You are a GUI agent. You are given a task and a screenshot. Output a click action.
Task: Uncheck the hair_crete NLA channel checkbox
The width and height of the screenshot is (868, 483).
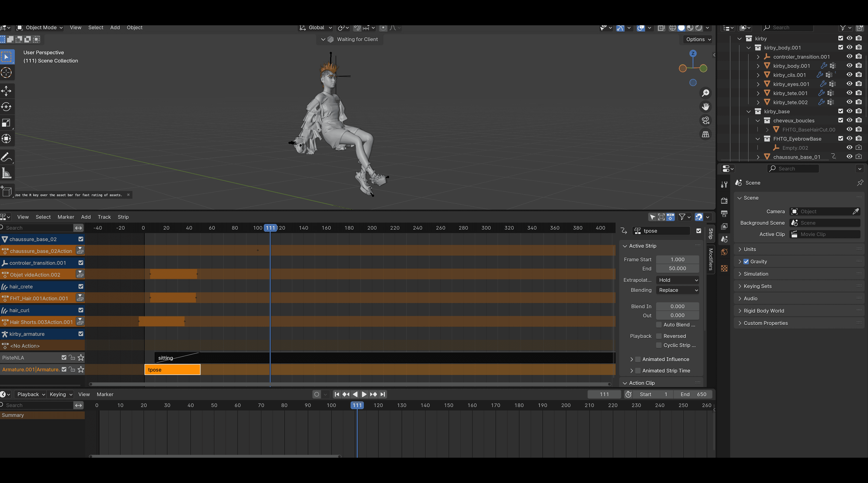click(x=81, y=286)
